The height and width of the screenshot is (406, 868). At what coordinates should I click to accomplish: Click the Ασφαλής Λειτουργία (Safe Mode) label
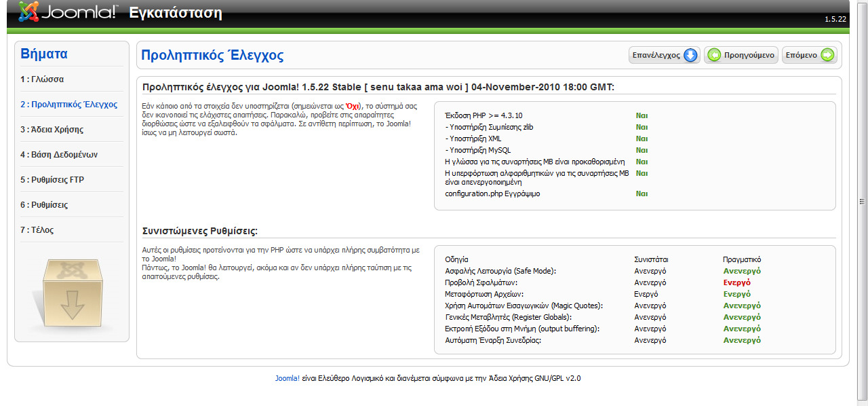(500, 271)
